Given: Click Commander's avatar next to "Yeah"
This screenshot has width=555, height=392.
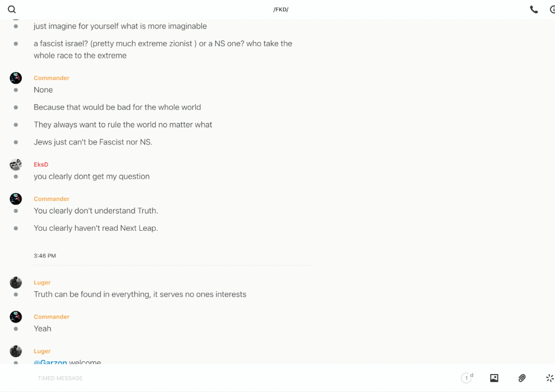Looking at the screenshot, I should [x=16, y=316].
